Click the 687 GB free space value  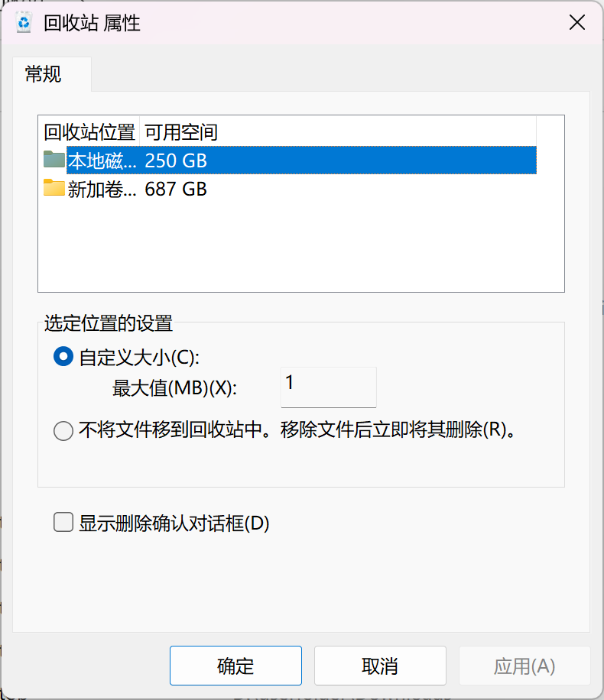[x=177, y=189]
